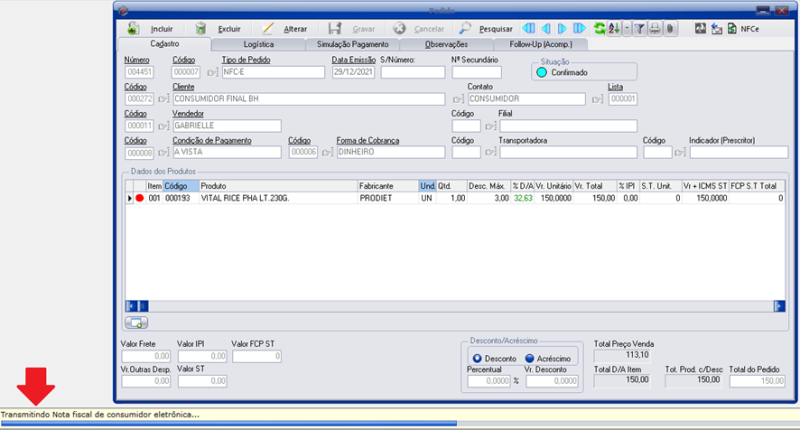Screen dimensions: 800x430
Task: Expand the sort order dropdown arrow
Action: [626, 29]
